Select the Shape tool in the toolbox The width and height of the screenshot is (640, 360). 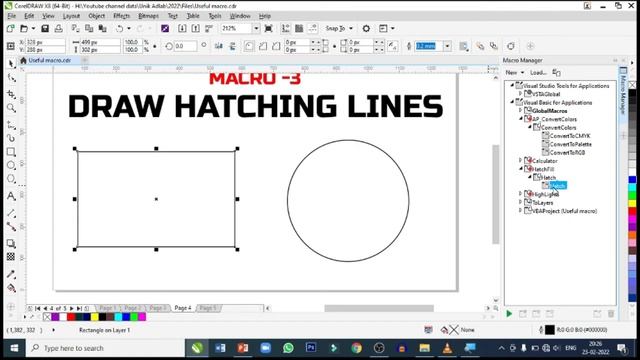tap(11, 78)
